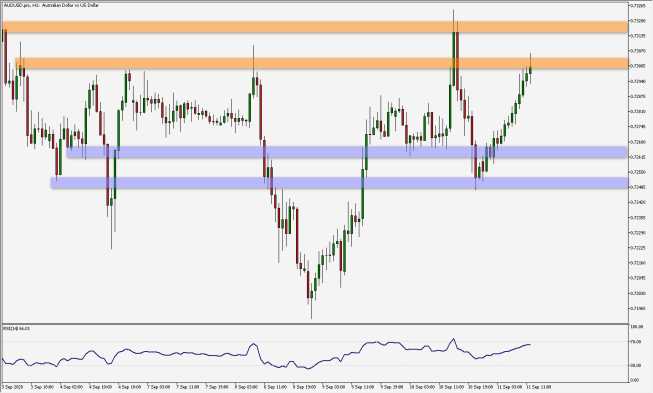653x393 pixels.
Task: Click the RSI 100.00 scale value
Action: pos(637,327)
